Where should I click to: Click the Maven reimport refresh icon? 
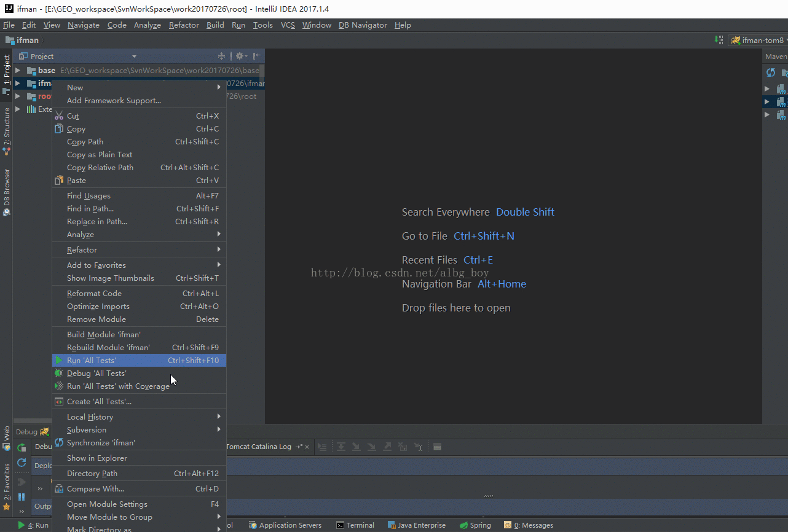[x=771, y=72]
